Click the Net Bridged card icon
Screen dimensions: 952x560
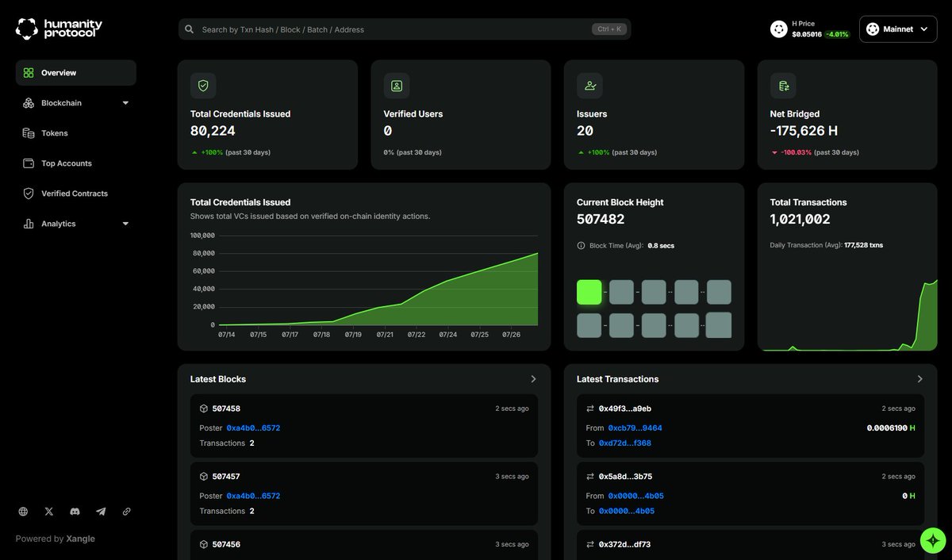point(783,86)
